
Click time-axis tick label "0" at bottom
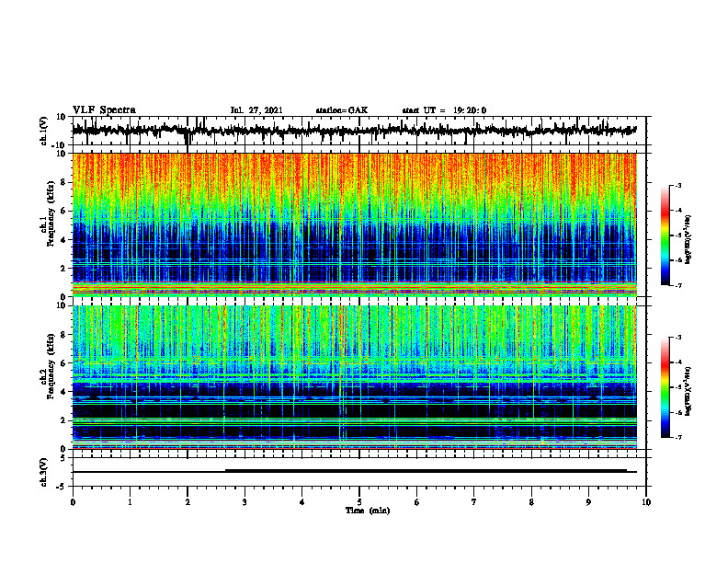(73, 502)
